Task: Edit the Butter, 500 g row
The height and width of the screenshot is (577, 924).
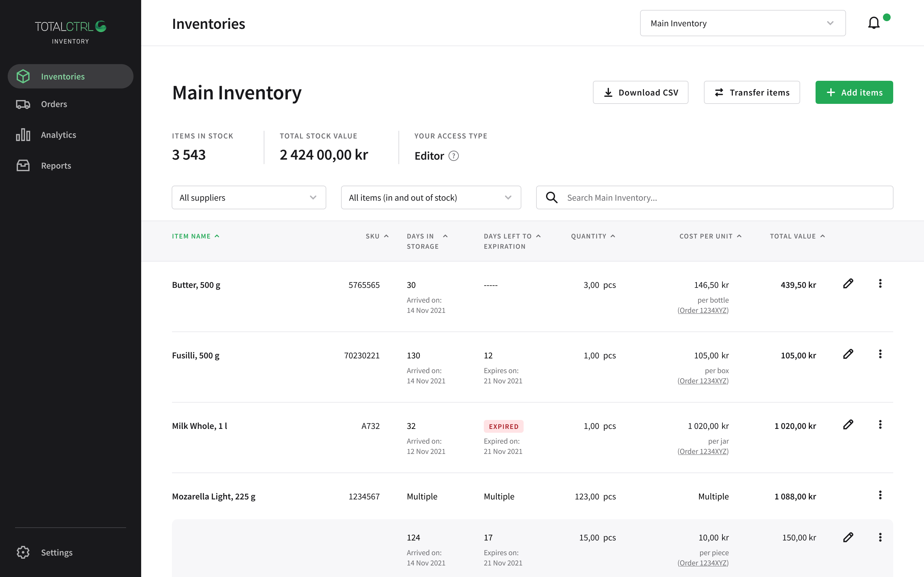Action: click(848, 284)
